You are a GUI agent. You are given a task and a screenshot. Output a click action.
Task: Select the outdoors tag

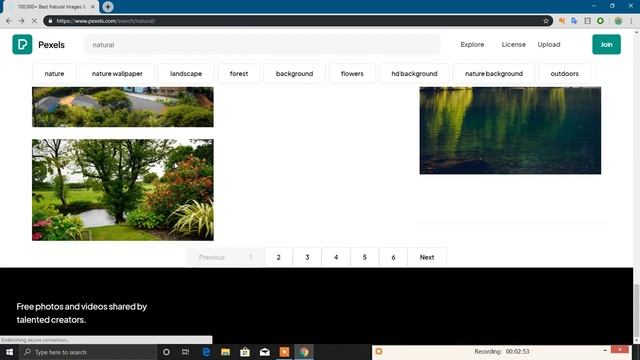pos(564,73)
